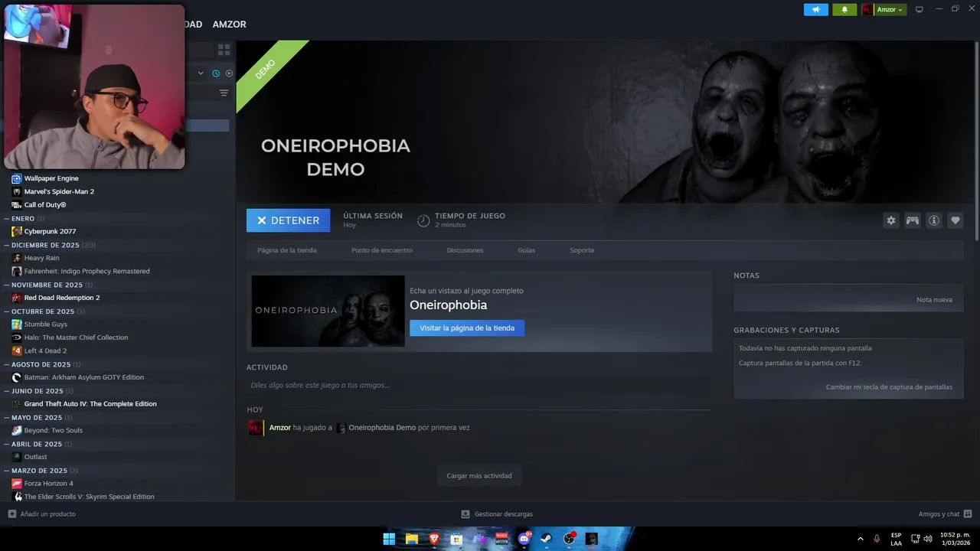
Task: Open the green notifications bell
Action: [844, 10]
